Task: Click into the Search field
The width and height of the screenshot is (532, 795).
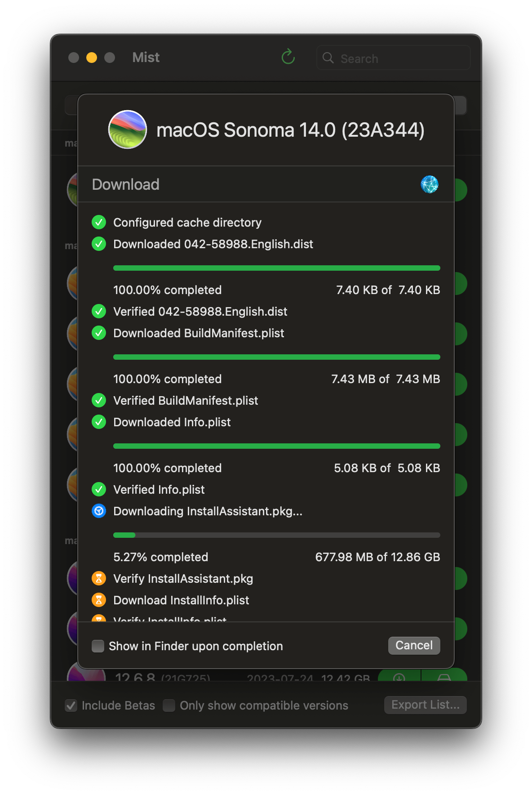Action: 394,58
